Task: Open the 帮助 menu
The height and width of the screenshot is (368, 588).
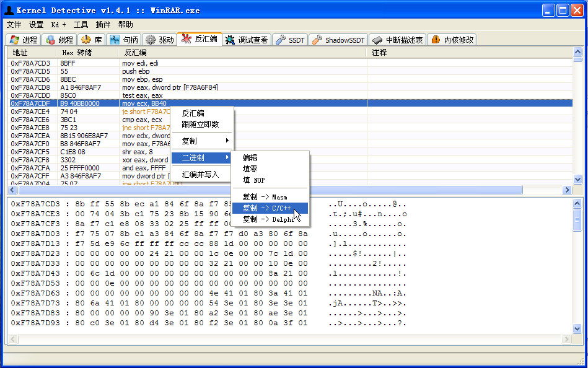Action: click(x=125, y=25)
